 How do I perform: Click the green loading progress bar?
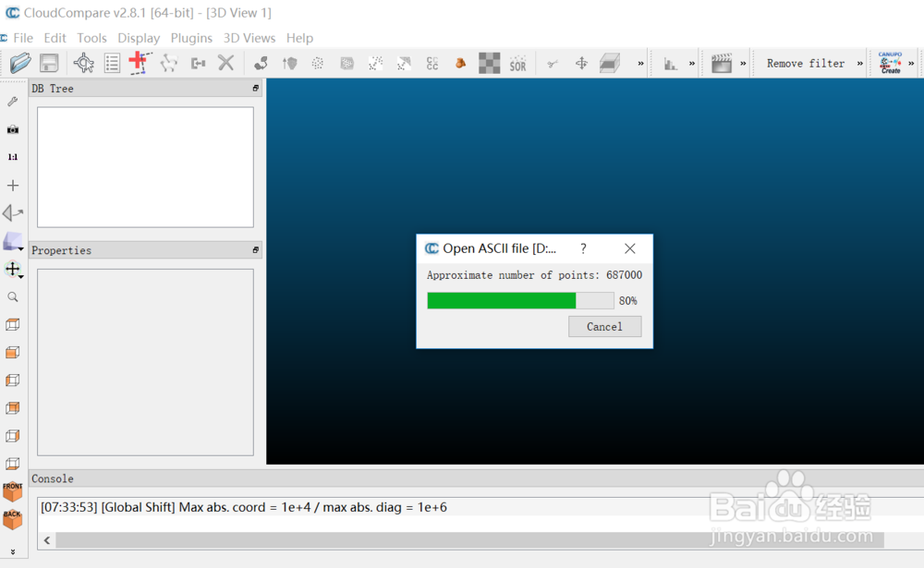tap(520, 300)
